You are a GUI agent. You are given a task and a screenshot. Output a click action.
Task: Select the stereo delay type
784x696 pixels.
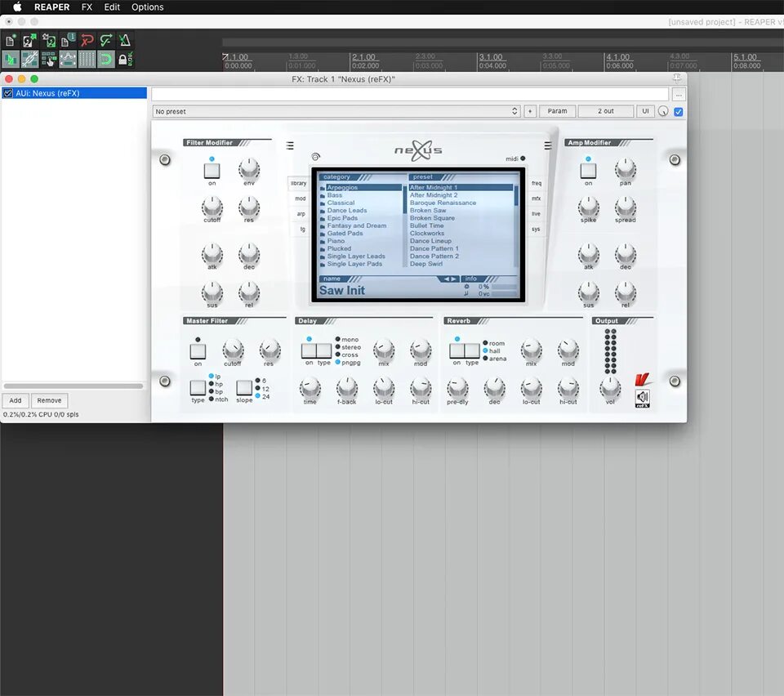tap(349, 347)
